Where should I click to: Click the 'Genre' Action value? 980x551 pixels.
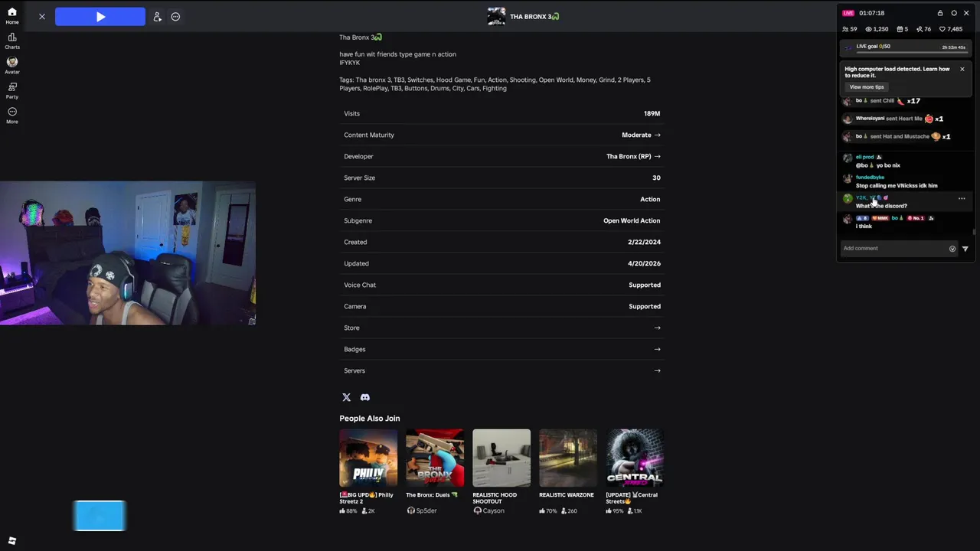click(x=650, y=199)
